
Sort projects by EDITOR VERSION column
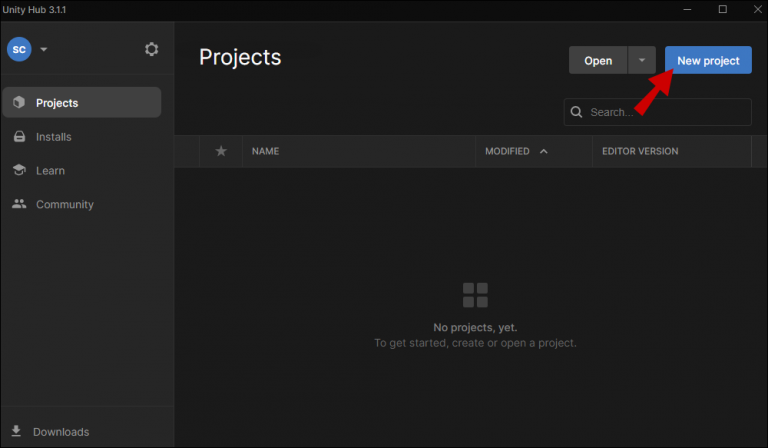pos(640,151)
